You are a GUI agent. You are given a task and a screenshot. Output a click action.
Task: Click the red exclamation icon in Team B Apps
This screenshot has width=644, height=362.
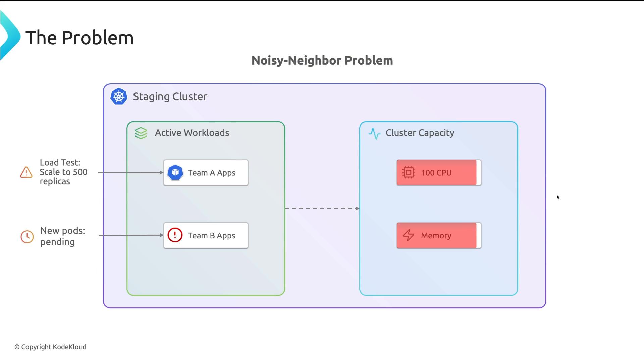pyautogui.click(x=175, y=235)
